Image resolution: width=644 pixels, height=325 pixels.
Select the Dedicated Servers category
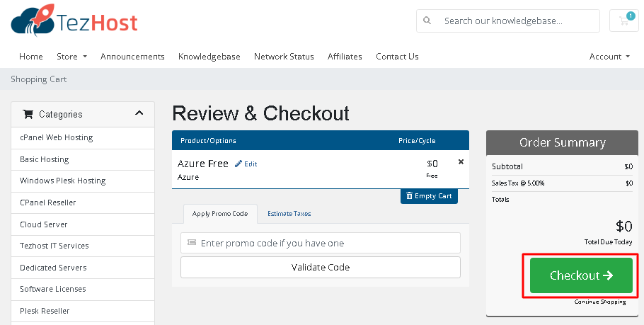tap(53, 268)
